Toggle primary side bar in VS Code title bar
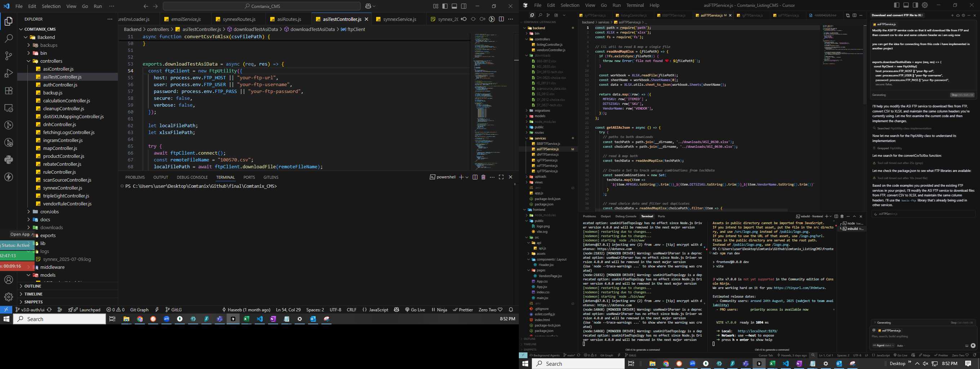 [445, 6]
